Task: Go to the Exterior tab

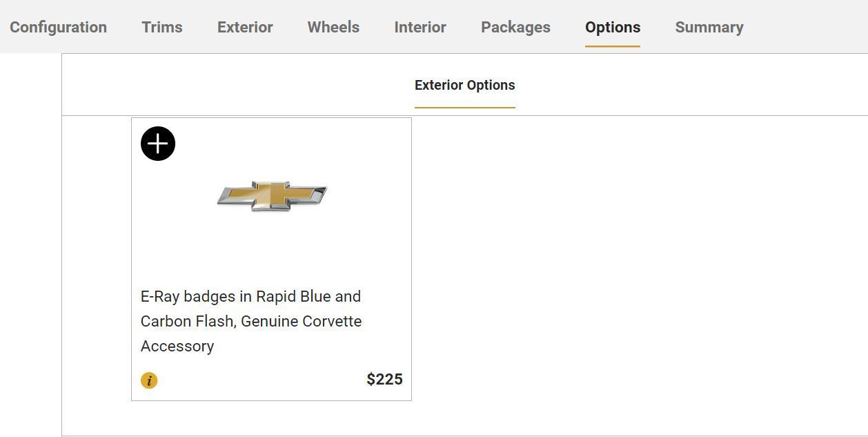Action: coord(245,27)
